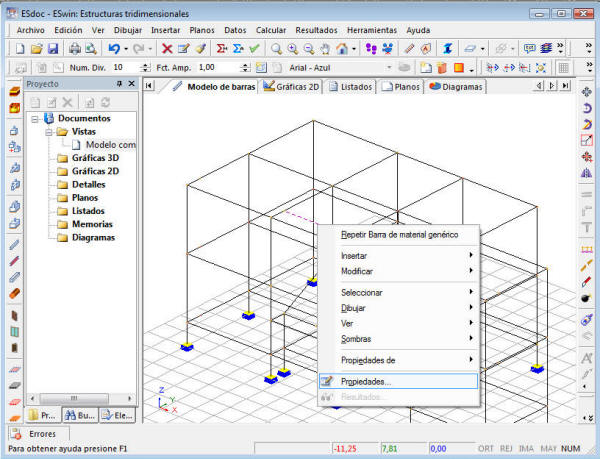Switch to the Ele... panel tab

coord(117,415)
